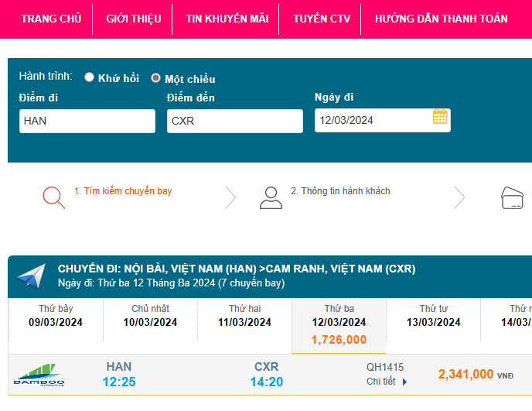Image resolution: width=532 pixels, height=411 pixels.
Task: Click the payment wallet step icon
Action: 513,198
